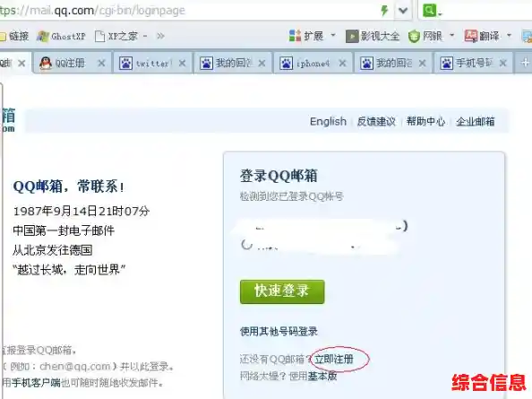
Task: Click the 扩展 extensions icon
Action: 295,36
